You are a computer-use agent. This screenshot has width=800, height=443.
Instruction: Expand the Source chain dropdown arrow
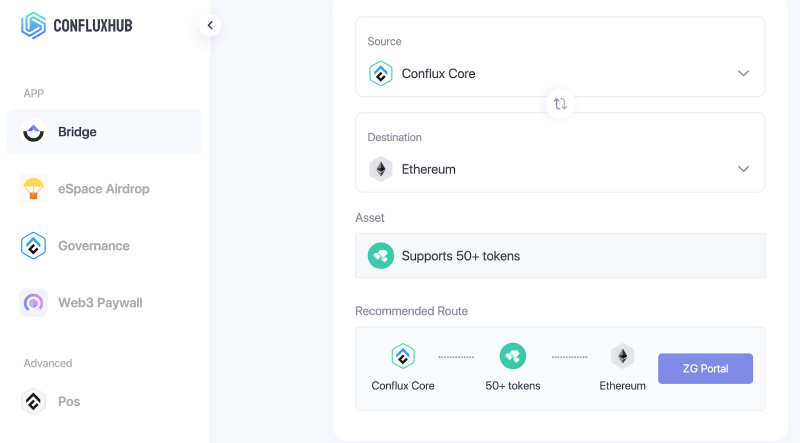[743, 73]
